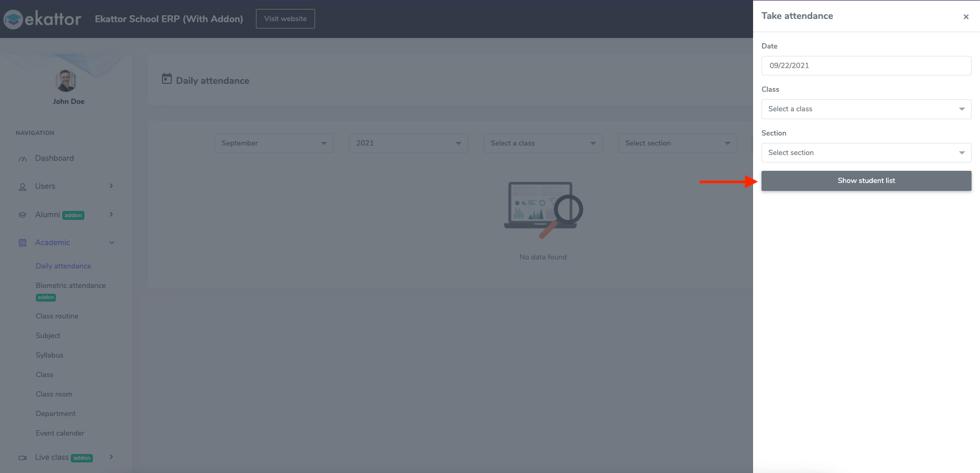The image size is (980, 473).
Task: Click the Visit website button
Action: 286,19
